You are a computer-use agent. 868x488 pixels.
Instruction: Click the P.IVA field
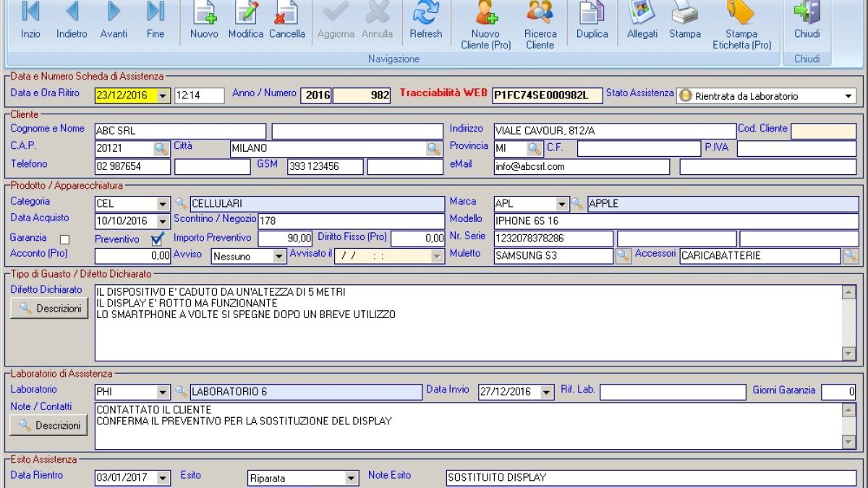coord(796,149)
